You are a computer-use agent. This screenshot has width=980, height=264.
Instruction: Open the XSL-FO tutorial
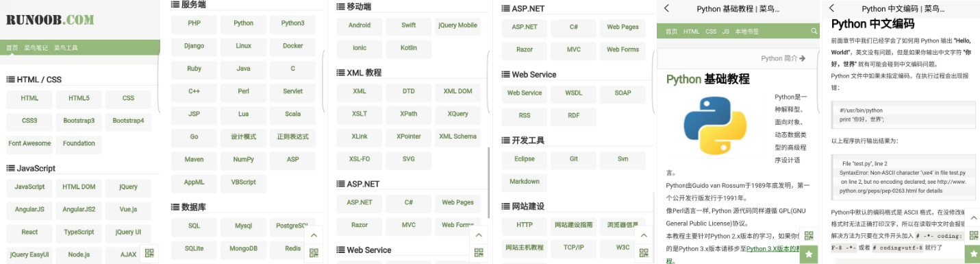coord(360,160)
